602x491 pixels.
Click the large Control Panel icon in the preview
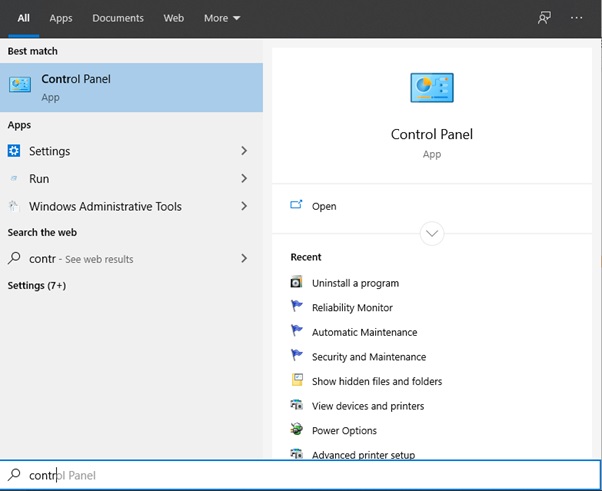tap(432, 89)
